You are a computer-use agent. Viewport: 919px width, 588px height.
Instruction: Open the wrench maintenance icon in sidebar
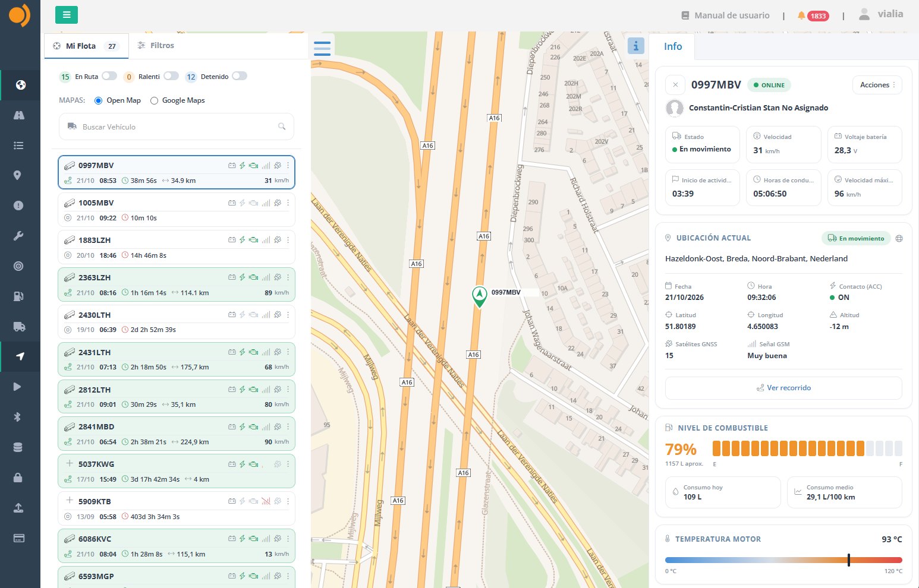click(18, 236)
